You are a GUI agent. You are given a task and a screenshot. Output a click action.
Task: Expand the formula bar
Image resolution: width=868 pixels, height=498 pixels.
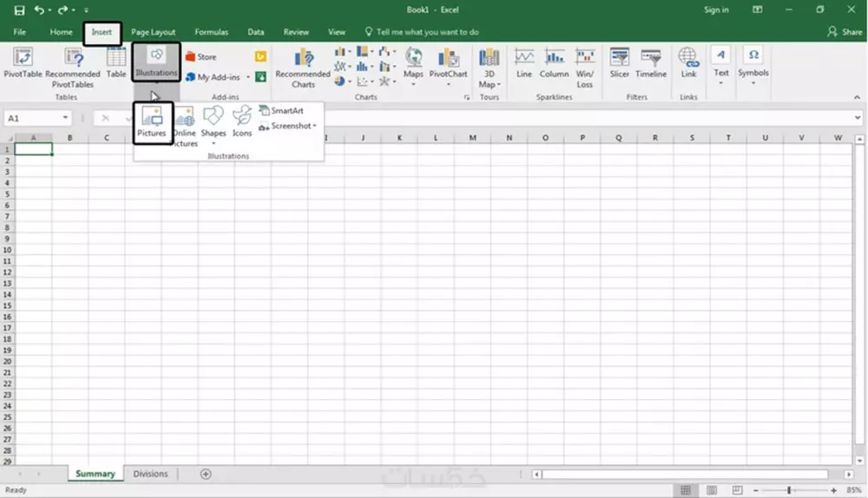tap(858, 118)
